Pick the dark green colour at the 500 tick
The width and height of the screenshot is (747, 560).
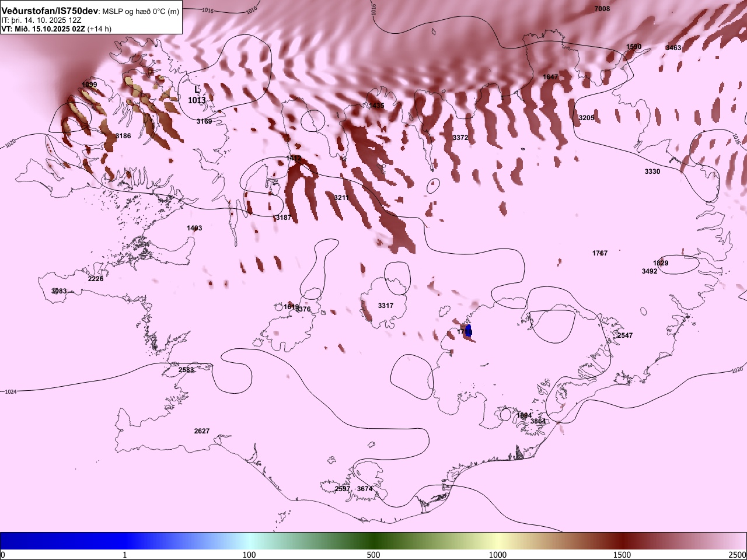tap(373, 541)
